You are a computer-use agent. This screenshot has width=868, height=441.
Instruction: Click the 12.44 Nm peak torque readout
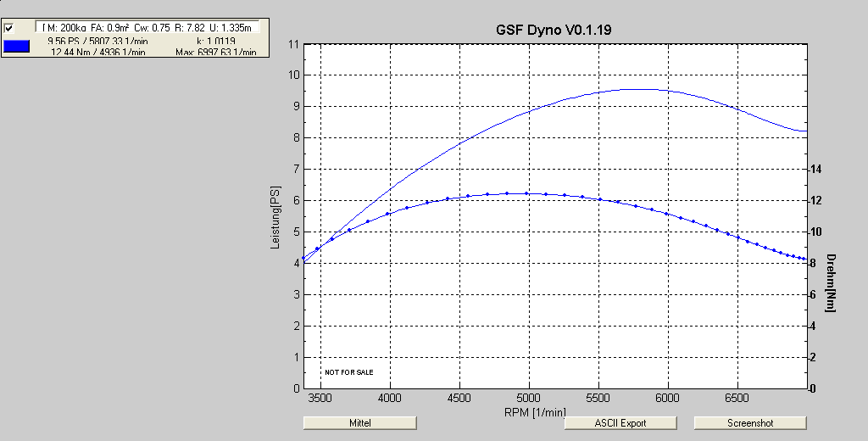pos(97,52)
